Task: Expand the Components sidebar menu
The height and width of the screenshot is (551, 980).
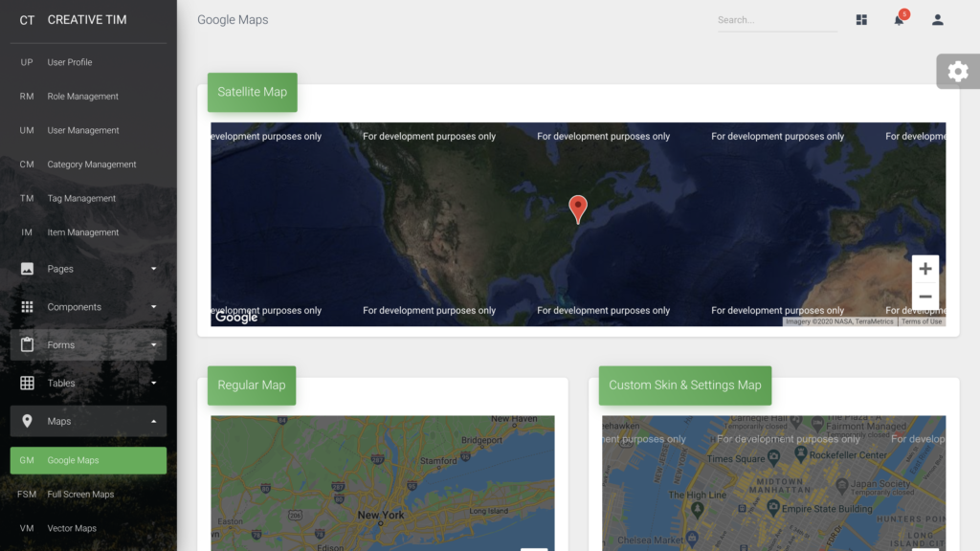Action: click(88, 307)
